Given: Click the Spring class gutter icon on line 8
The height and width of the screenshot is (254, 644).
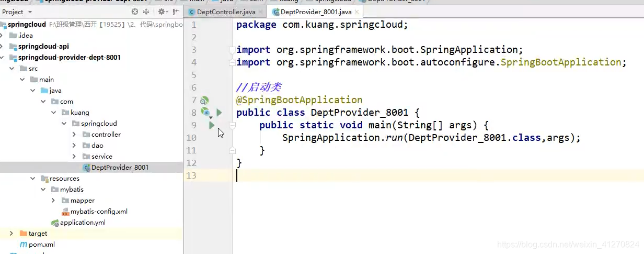Looking at the screenshot, I should click(205, 112).
